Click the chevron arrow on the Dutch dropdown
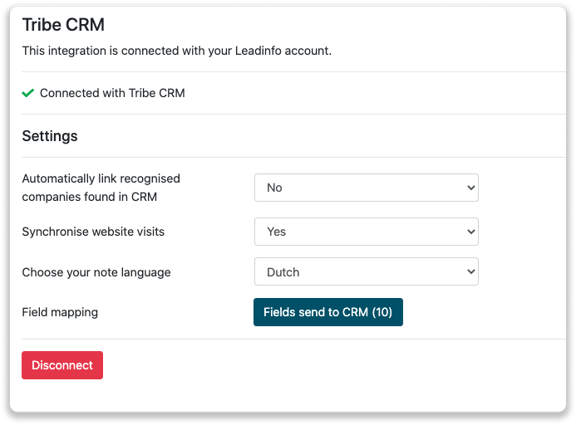Viewport: 576px width, 425px height. point(471,272)
